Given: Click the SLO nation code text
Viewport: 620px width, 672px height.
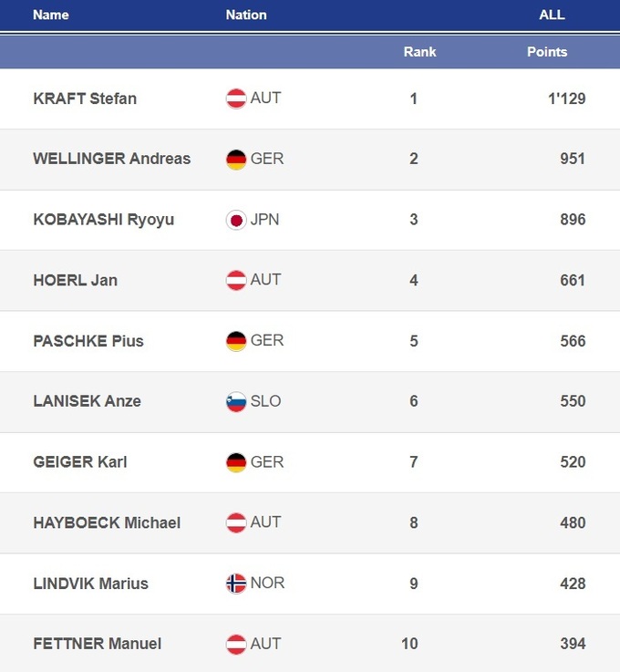Looking at the screenshot, I should point(265,401).
